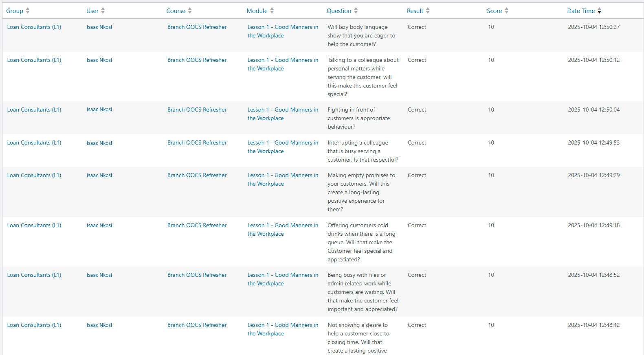Open Isaac Nkosi in the 12:50:04 row
The image size is (644, 355).
[99, 110]
